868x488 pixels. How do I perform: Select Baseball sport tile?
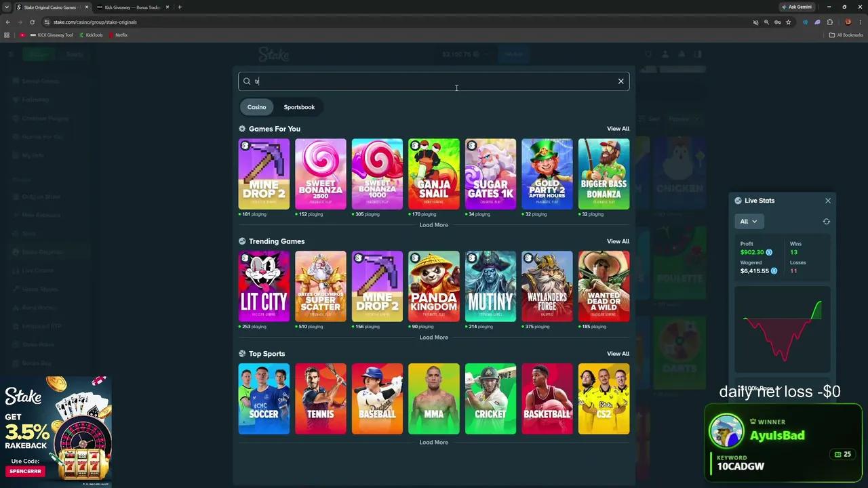[377, 399]
